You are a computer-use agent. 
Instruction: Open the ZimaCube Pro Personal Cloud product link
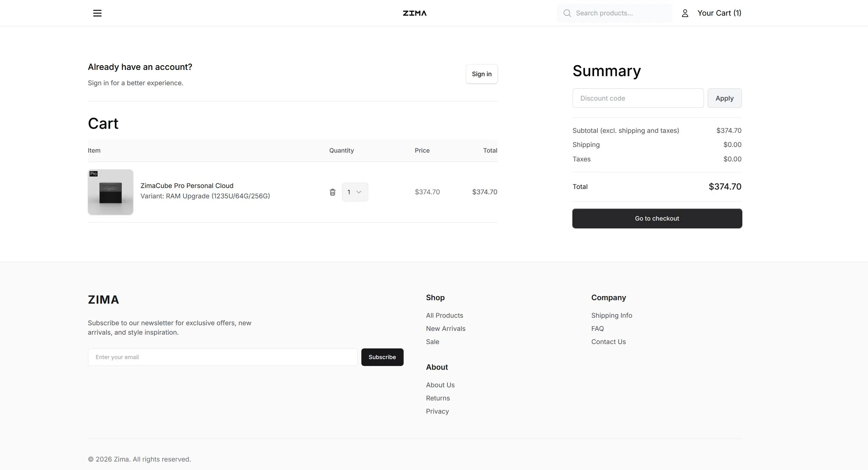[x=187, y=186]
